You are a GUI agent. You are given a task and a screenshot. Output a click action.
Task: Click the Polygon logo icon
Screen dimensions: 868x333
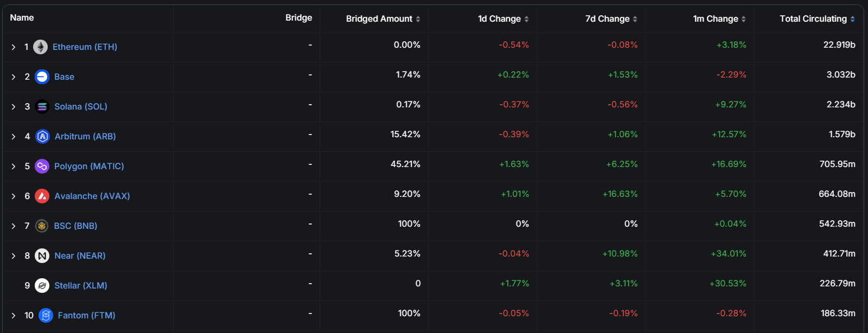click(42, 166)
